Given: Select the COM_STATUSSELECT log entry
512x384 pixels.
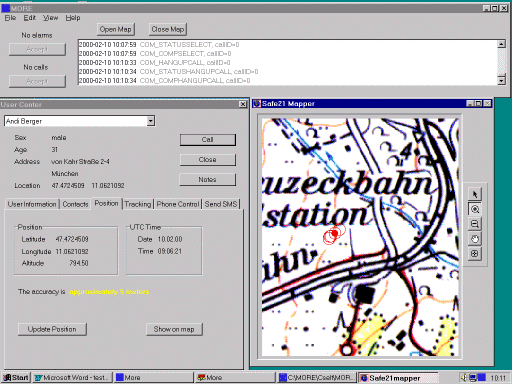Looking at the screenshot, I should coord(159,44).
